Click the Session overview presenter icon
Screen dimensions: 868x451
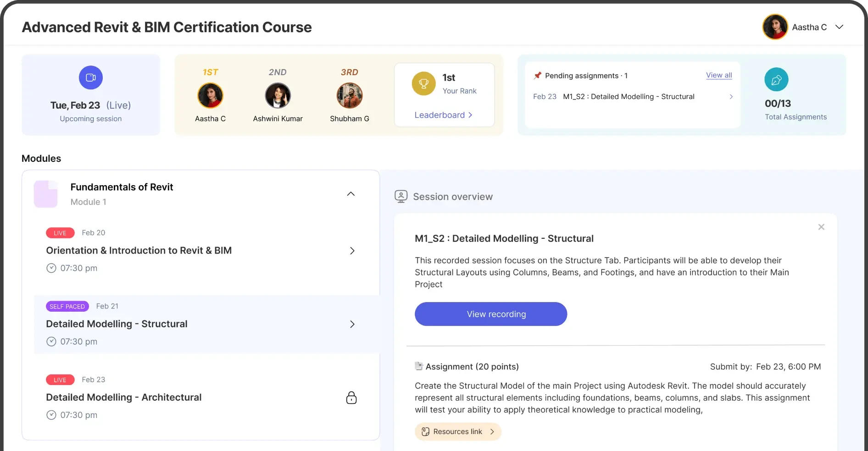click(x=401, y=197)
